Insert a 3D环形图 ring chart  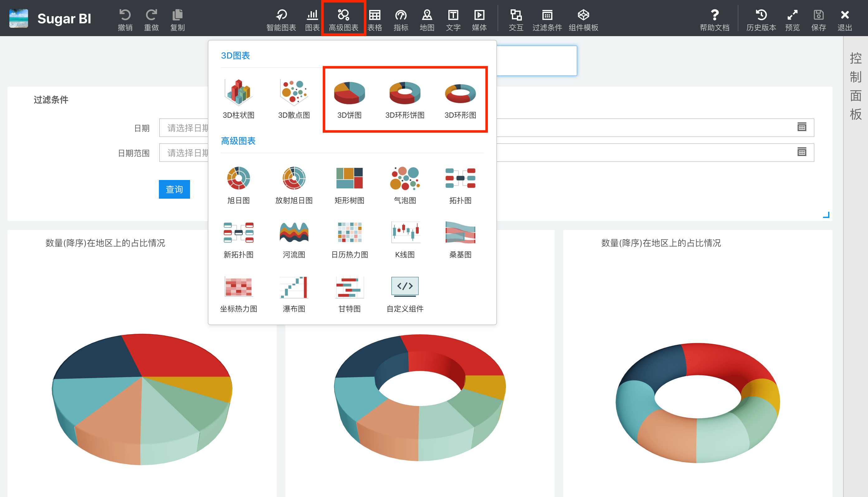[x=460, y=99]
